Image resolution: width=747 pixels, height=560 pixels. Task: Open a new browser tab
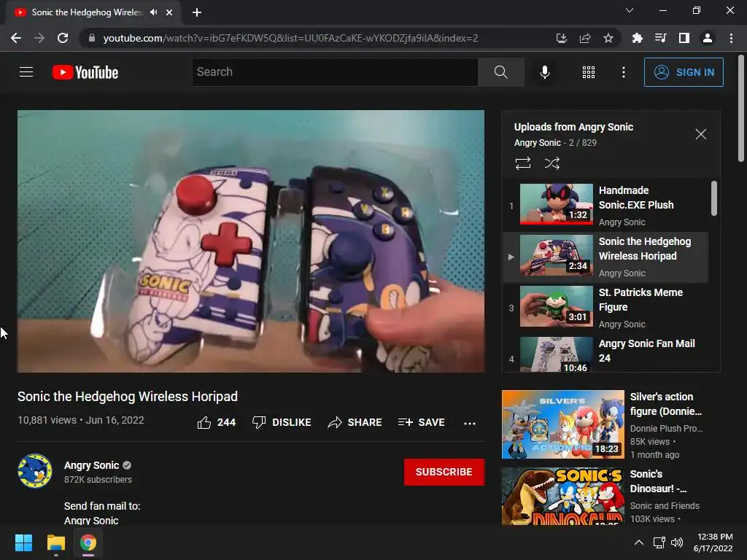[197, 12]
